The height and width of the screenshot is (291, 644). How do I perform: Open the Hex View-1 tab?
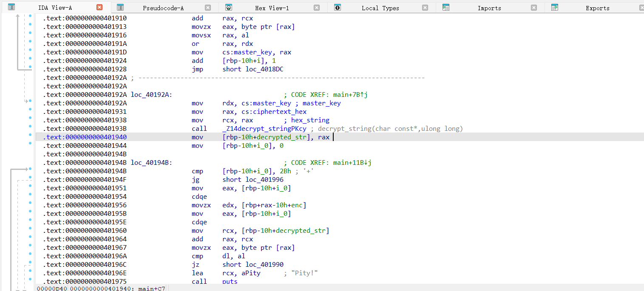[x=272, y=8]
